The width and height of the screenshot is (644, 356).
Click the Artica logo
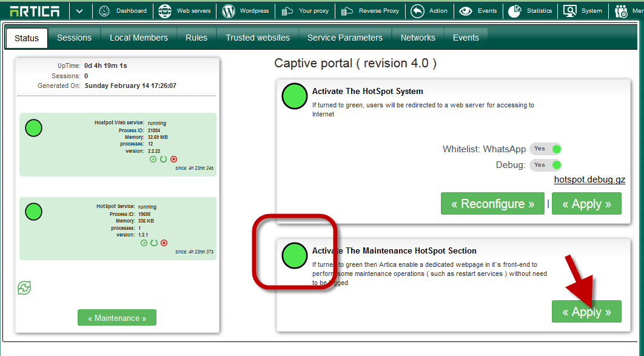tap(34, 11)
